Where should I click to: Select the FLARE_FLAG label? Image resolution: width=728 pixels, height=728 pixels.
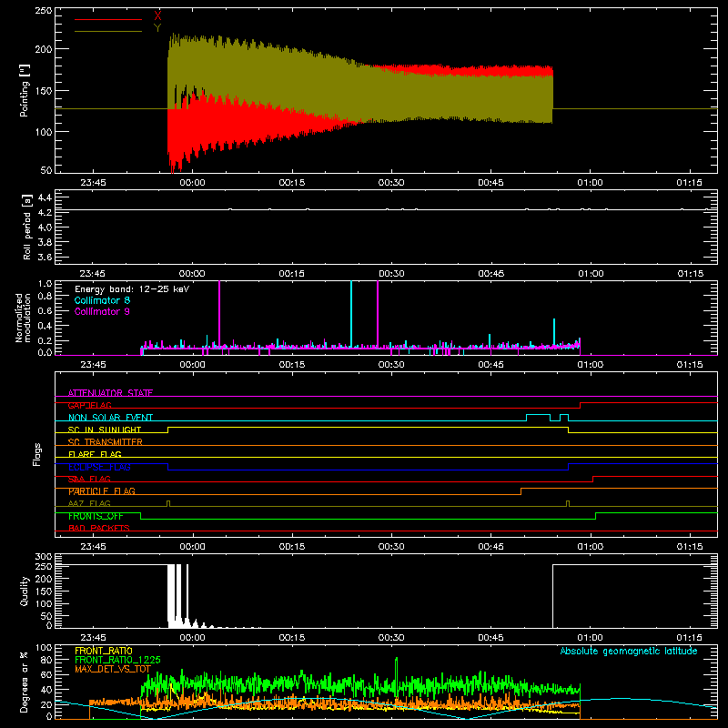(95, 454)
